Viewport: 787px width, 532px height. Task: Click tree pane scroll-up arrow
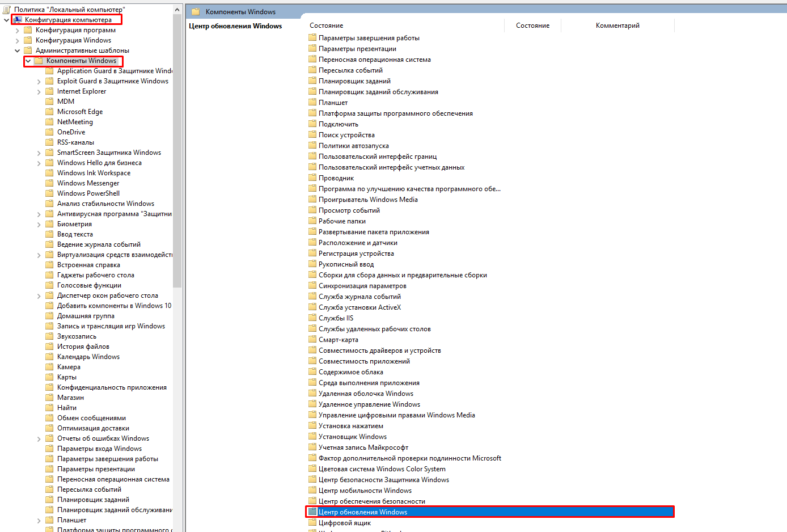177,10
